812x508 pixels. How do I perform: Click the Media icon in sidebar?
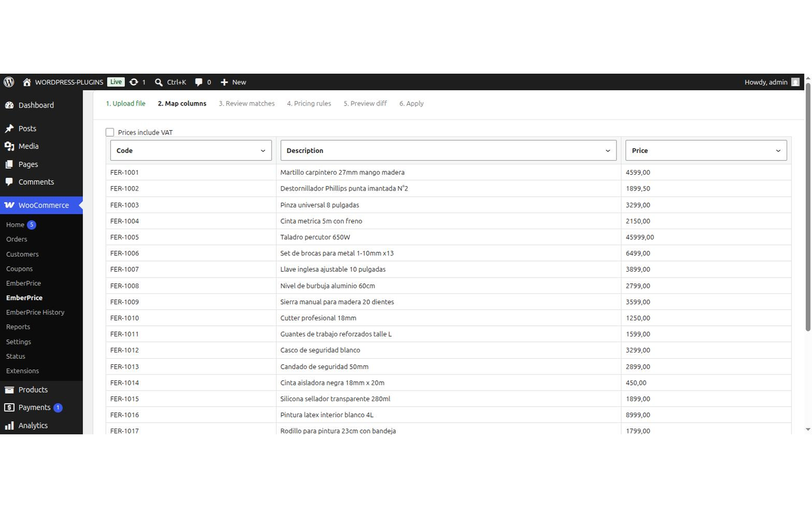tap(10, 146)
